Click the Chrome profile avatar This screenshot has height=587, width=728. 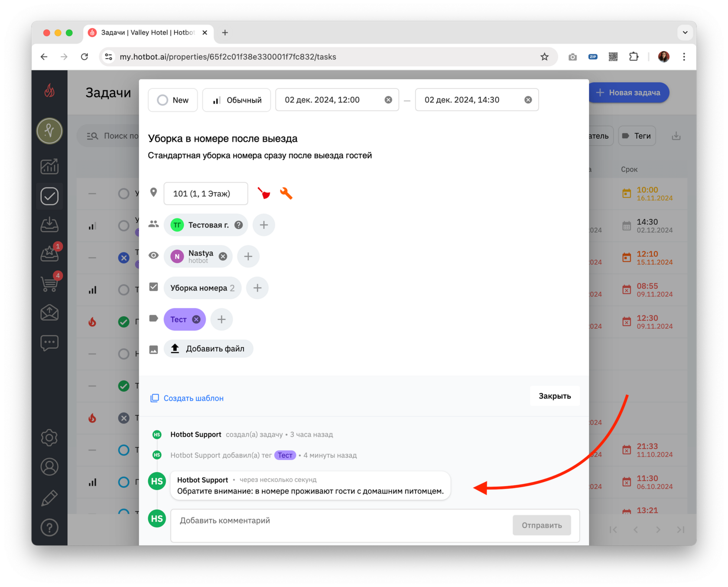tap(663, 57)
